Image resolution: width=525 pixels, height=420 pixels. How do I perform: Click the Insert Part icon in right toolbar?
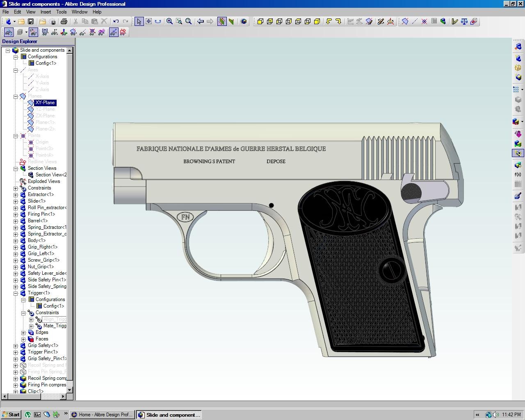pyautogui.click(x=518, y=47)
